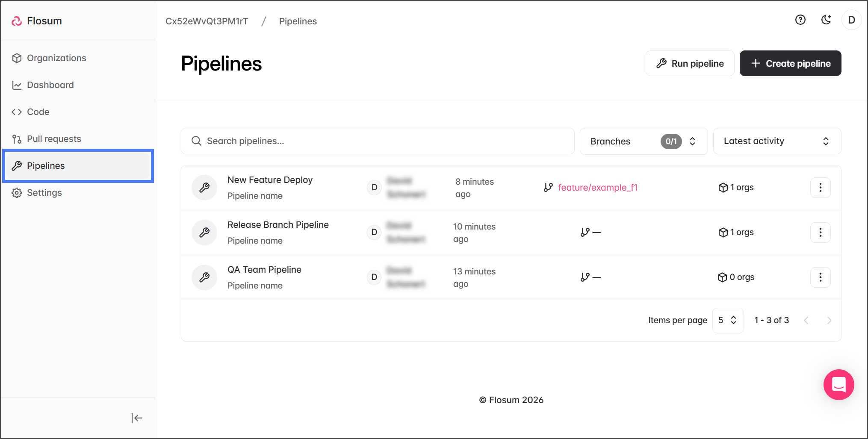Click the help question mark icon
868x439 pixels.
[x=800, y=20]
